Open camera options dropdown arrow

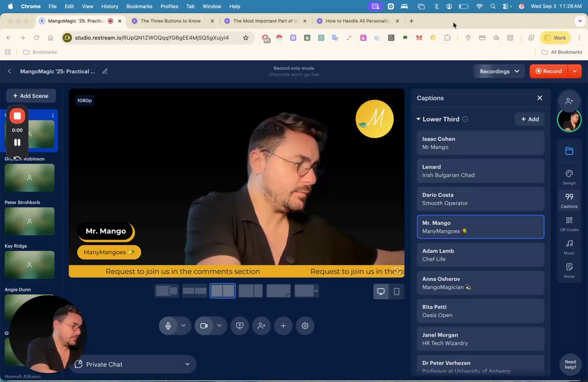(219, 325)
